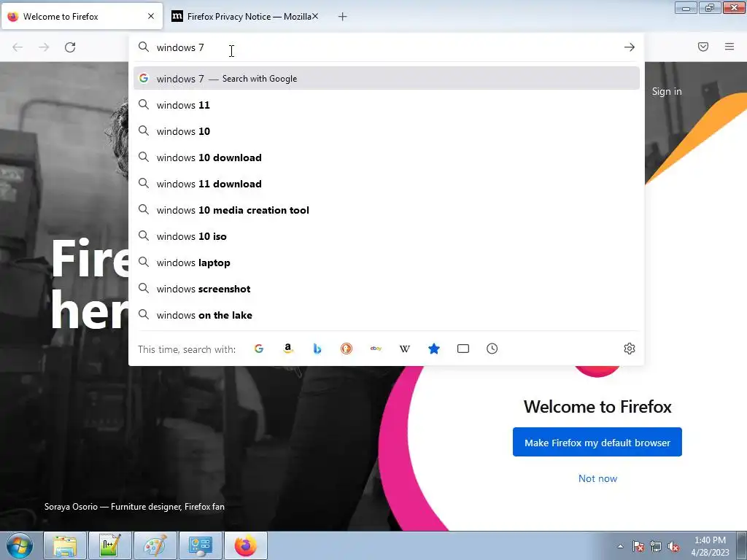Search open tabs using tab icon
Screen dimensions: 747x560
[463, 349]
